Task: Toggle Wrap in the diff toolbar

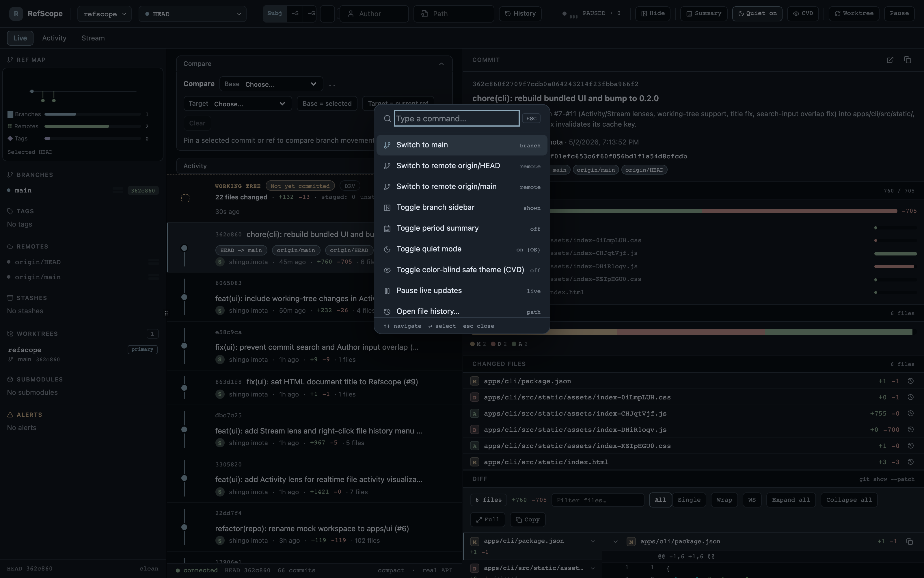Action: (724, 500)
